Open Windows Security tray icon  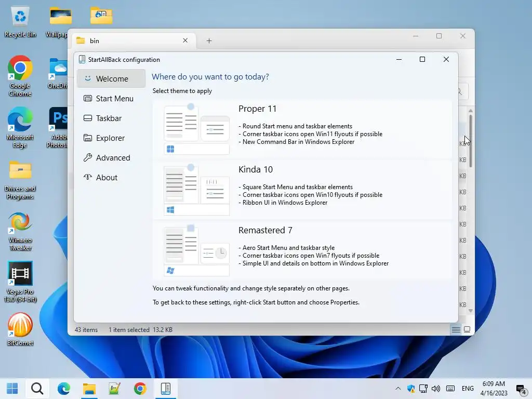pos(411,389)
